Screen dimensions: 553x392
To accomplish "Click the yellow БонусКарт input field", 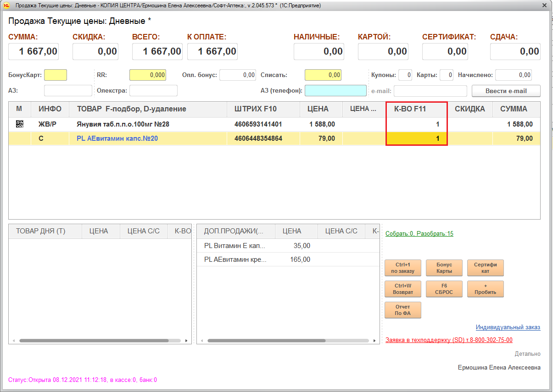I will (x=56, y=75).
